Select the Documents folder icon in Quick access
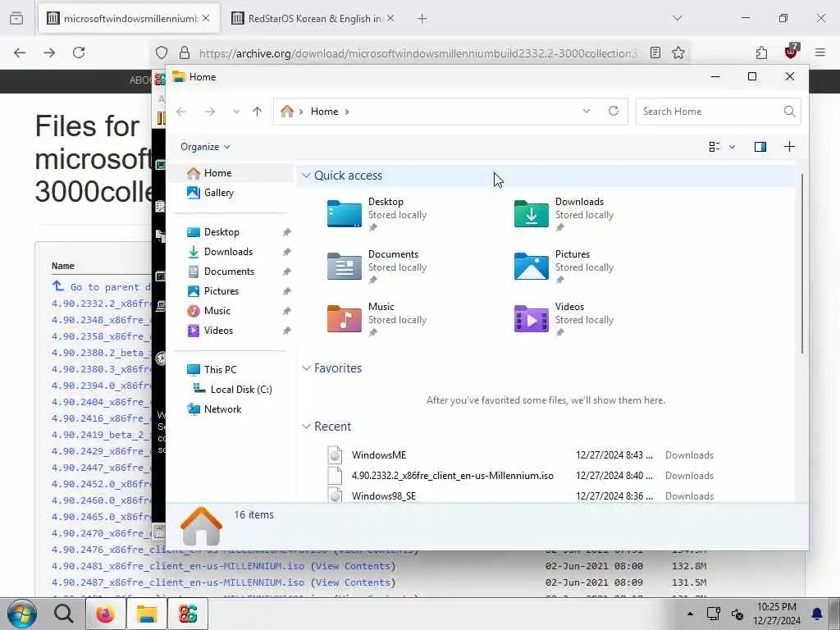The image size is (840, 630). pos(344,267)
